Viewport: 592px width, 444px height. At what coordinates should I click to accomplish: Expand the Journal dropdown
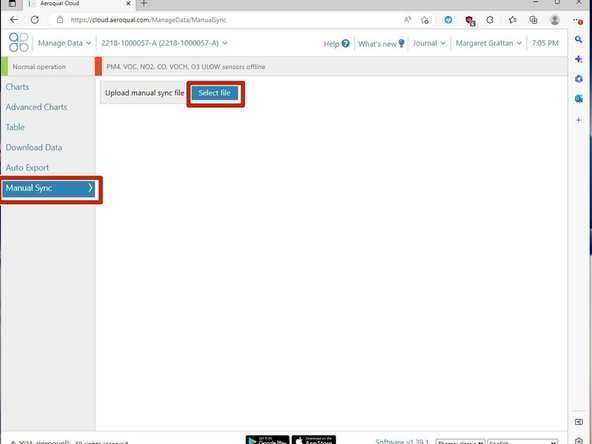pos(429,43)
